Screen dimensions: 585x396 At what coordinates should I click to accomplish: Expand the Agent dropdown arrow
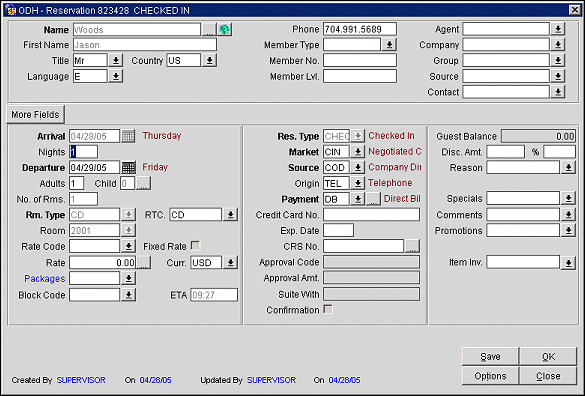click(x=558, y=29)
